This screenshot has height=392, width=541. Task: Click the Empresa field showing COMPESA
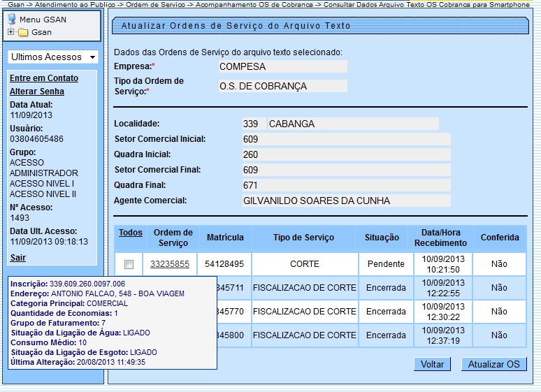click(282, 66)
